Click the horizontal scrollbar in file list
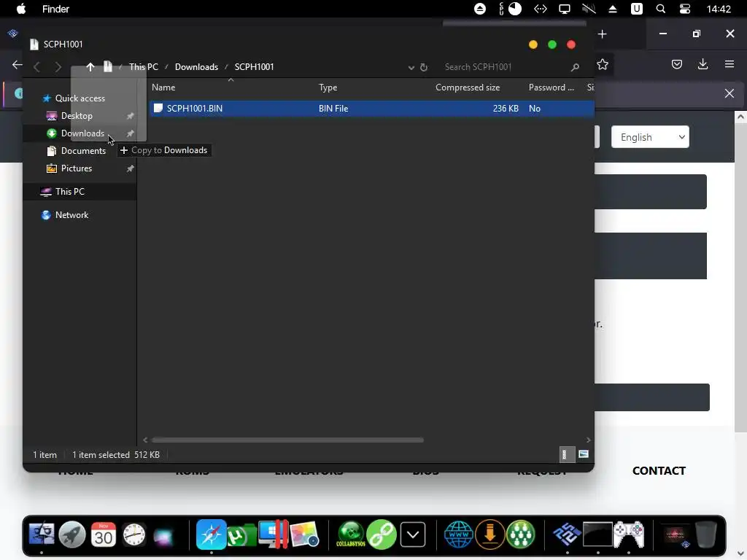Screen dimensions: 747x560 pos(287,440)
